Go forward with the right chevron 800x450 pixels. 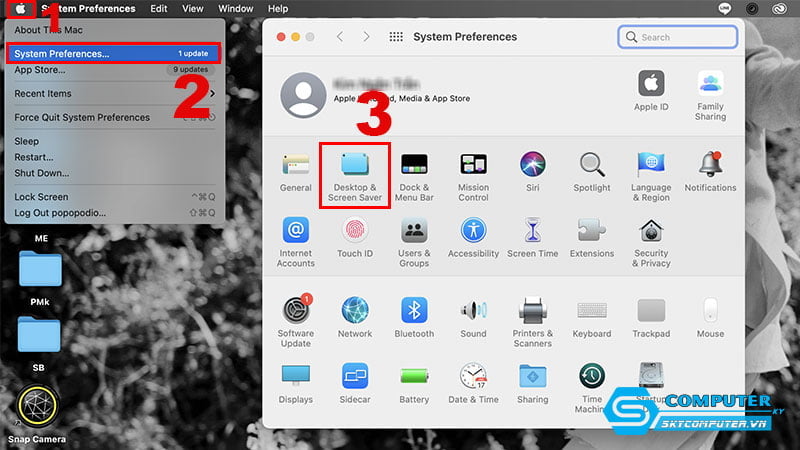coord(366,37)
